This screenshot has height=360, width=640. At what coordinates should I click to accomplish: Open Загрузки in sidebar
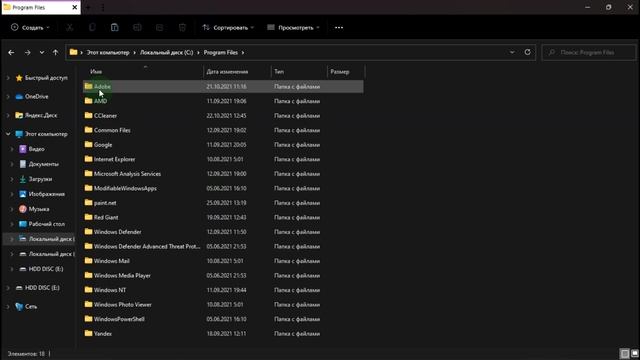36,179
